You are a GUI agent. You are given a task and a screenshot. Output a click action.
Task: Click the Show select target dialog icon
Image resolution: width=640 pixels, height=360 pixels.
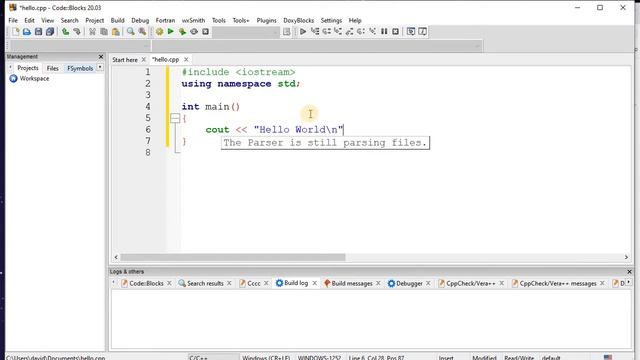point(287,31)
